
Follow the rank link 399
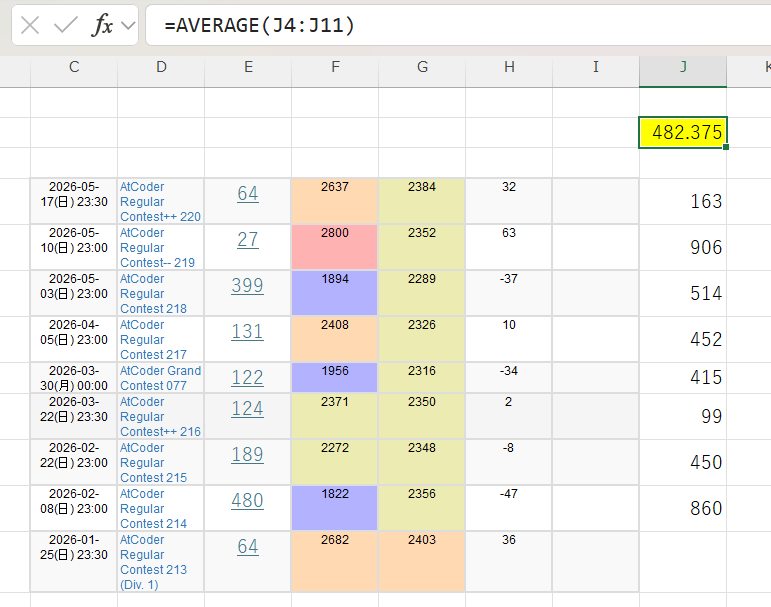247,285
